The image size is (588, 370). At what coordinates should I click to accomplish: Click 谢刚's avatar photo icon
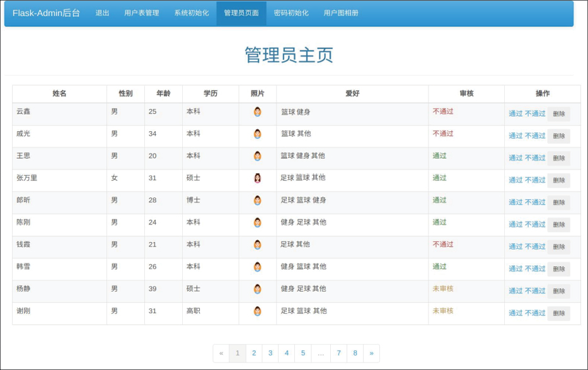[257, 311]
